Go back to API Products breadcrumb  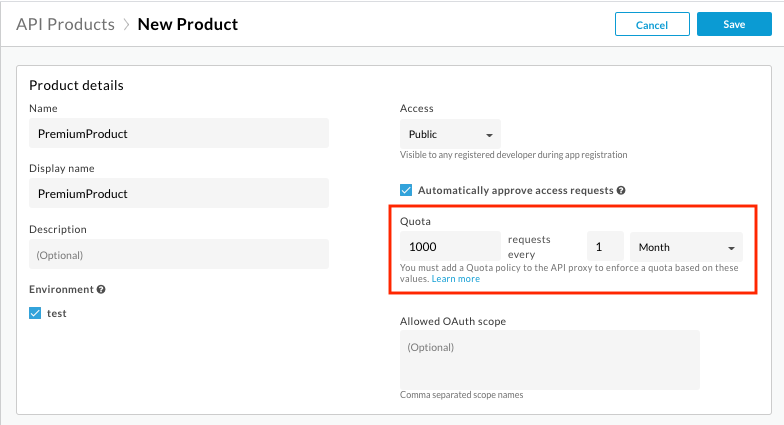[x=66, y=24]
